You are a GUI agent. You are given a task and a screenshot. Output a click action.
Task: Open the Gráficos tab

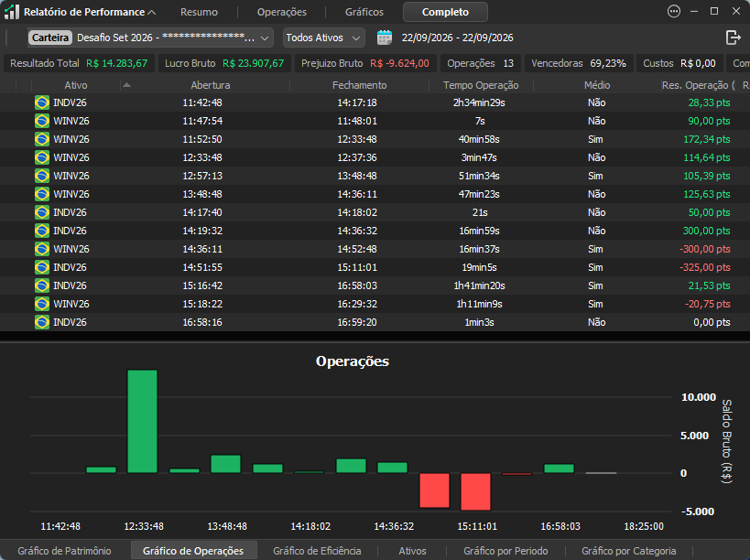364,12
